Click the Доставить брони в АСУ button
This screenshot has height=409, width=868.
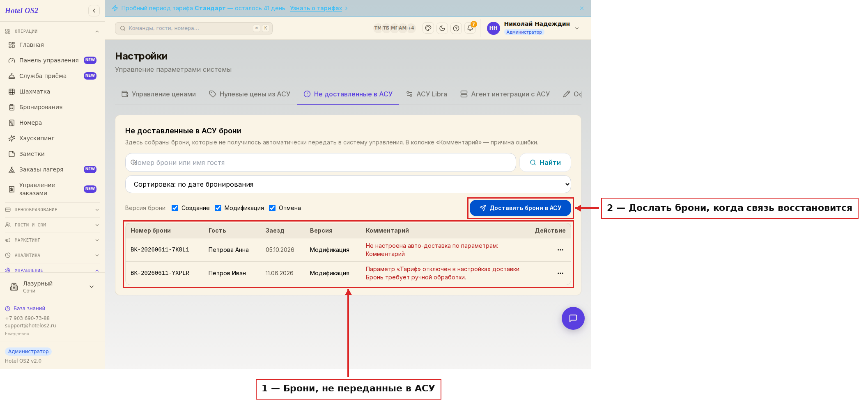[520, 208]
